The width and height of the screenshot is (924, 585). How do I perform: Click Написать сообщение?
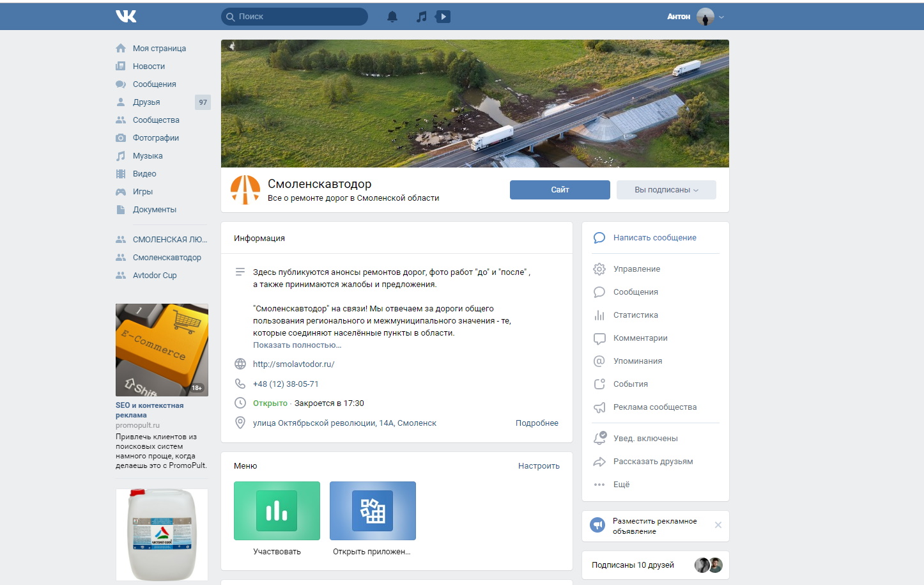[655, 238]
